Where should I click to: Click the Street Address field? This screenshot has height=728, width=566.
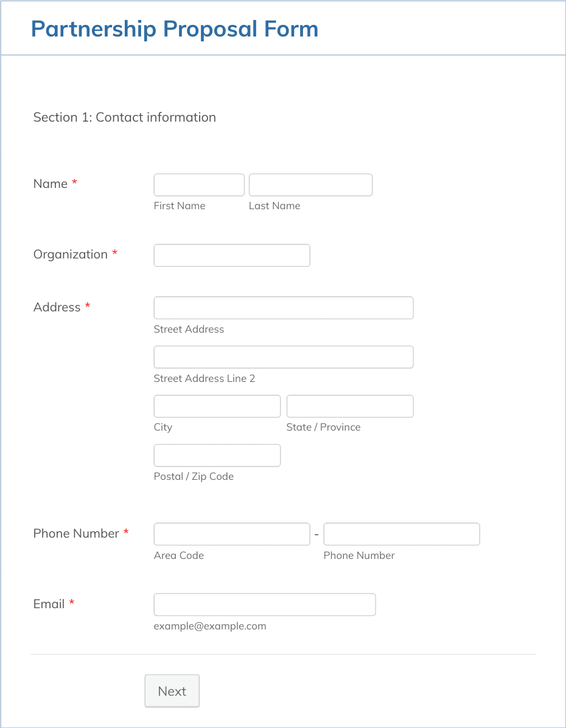[x=284, y=308]
